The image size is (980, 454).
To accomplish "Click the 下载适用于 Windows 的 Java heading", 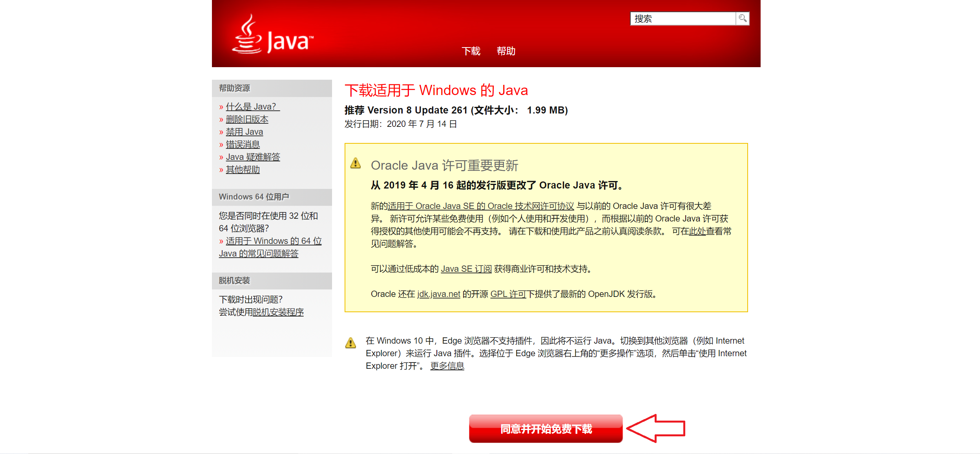I will [436, 90].
